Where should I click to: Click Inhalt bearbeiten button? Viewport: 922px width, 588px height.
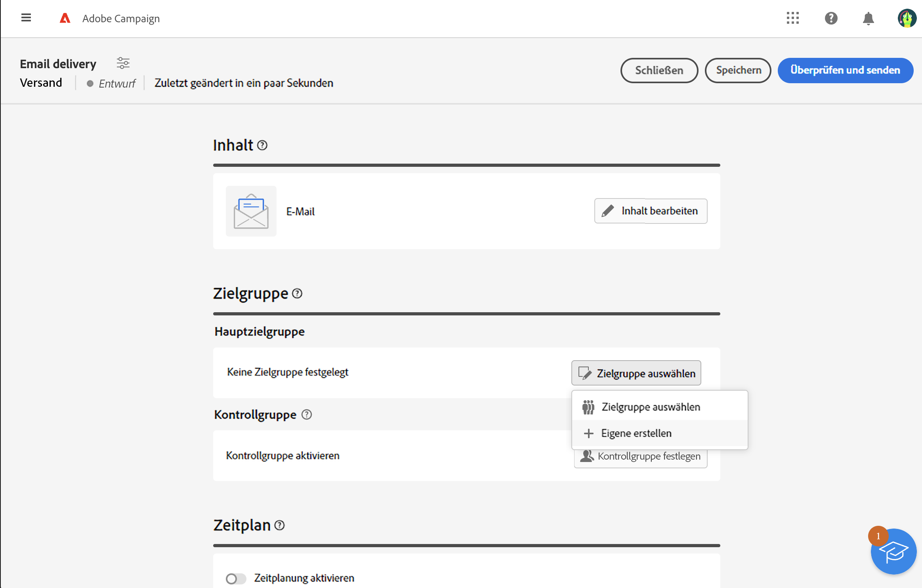tap(651, 211)
